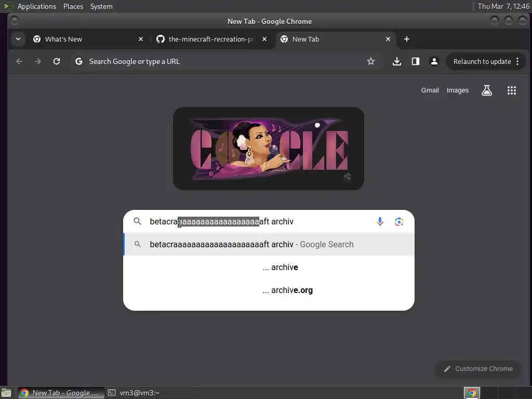
Task: Click the search magnifier in the search box
Action: [x=137, y=221]
